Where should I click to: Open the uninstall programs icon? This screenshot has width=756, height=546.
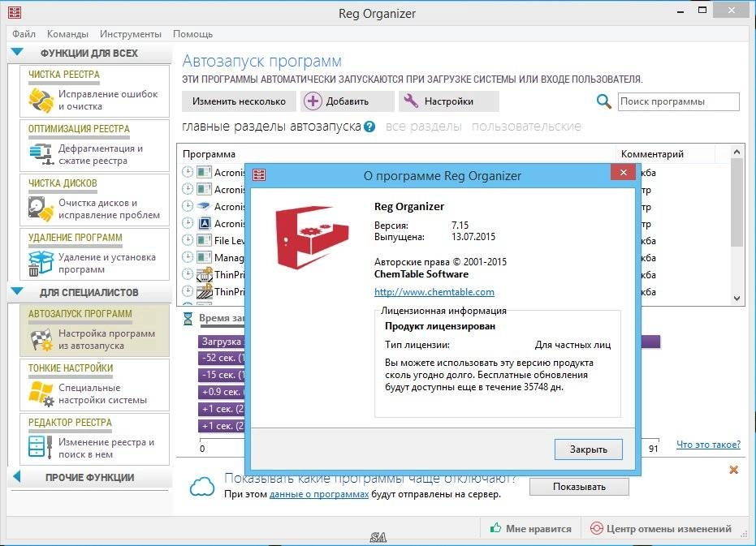coord(41,263)
